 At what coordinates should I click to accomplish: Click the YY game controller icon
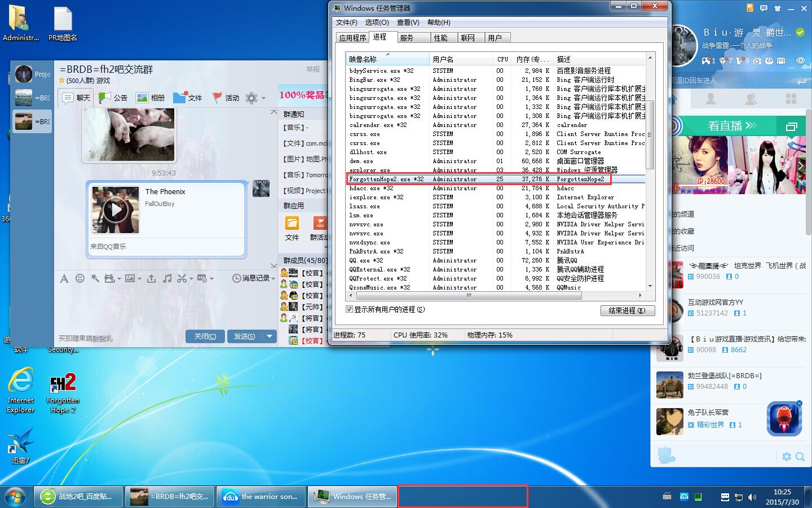tap(706, 60)
